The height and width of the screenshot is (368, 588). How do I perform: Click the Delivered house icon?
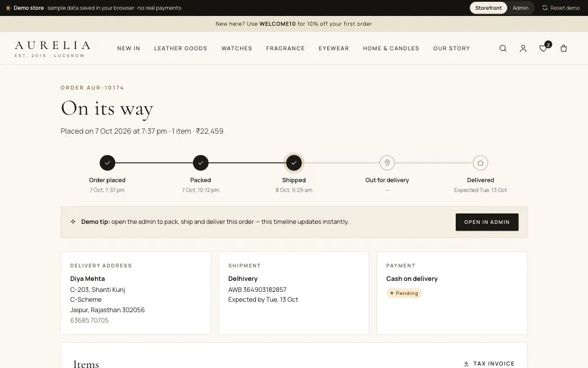[480, 163]
